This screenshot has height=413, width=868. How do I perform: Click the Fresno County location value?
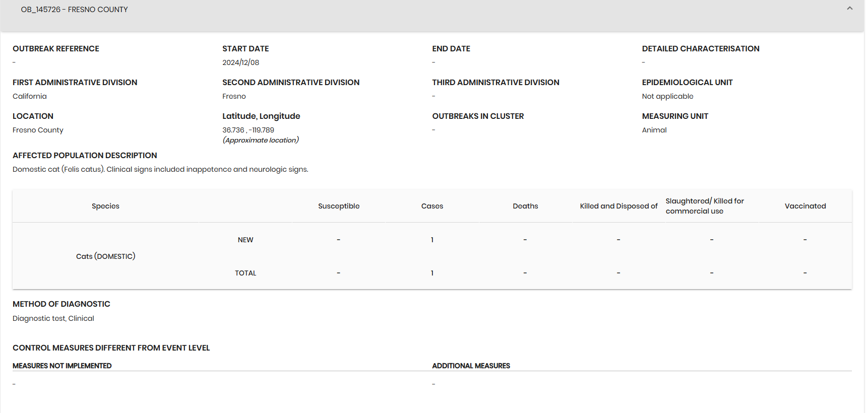(x=38, y=130)
